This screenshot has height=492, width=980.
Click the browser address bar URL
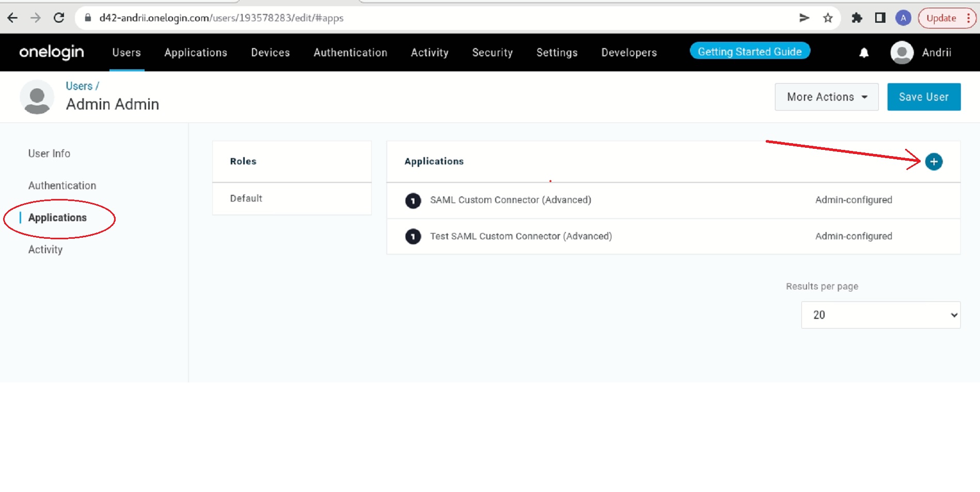(221, 18)
